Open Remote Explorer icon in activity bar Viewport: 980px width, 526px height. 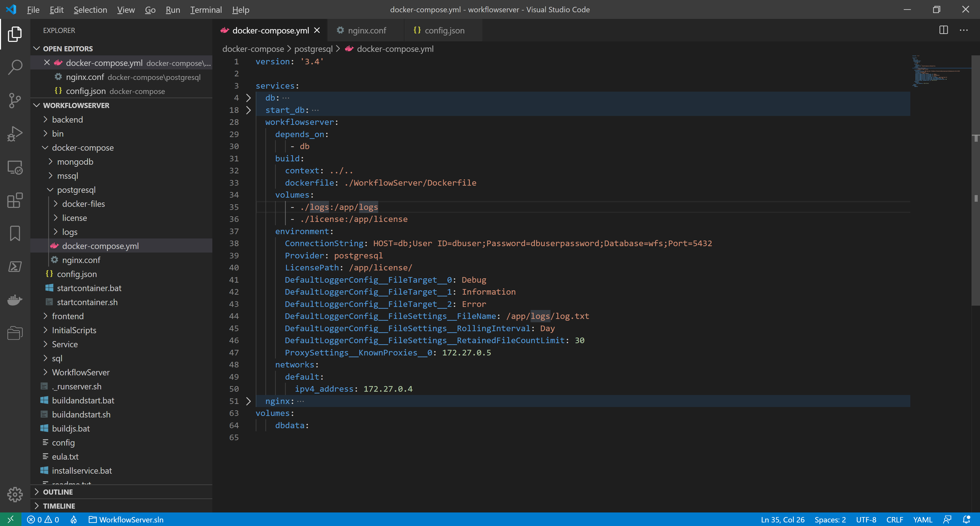15,167
